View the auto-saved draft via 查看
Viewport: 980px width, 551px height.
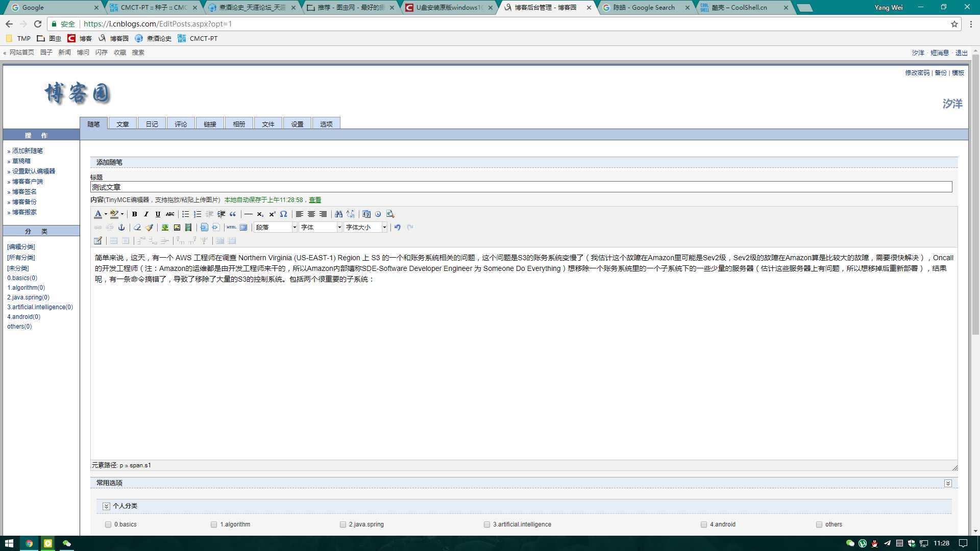click(315, 200)
